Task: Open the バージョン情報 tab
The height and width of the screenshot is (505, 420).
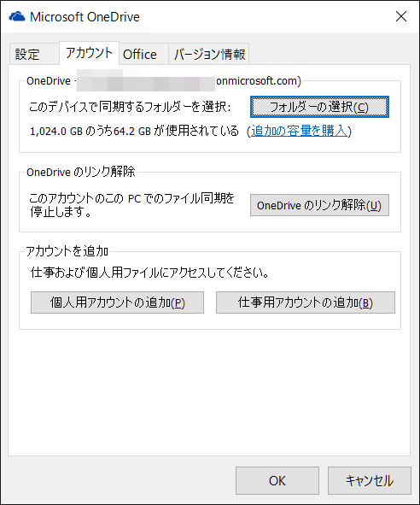Action: coord(209,54)
